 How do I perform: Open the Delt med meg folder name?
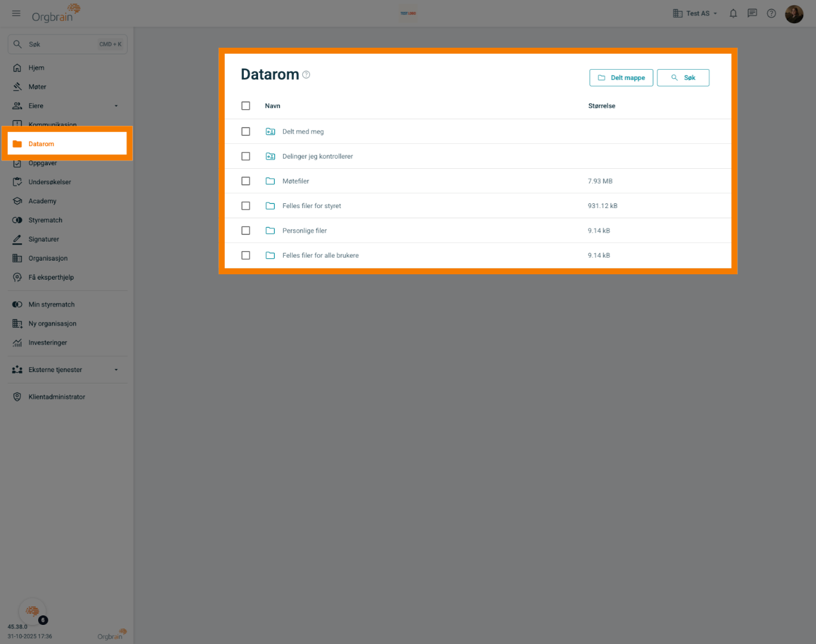point(303,132)
